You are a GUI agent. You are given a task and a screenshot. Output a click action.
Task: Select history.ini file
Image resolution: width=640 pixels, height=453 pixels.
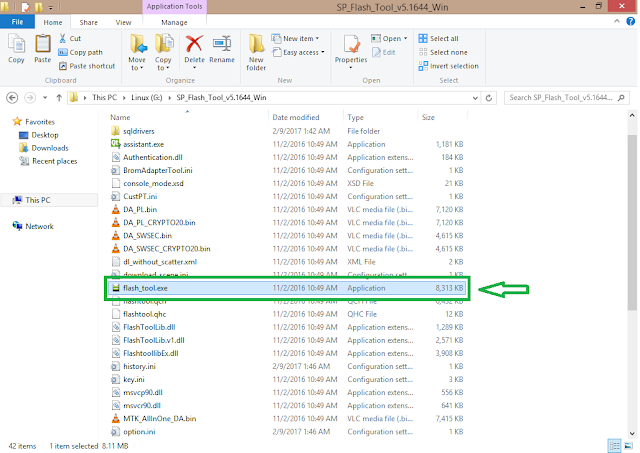[287, 366]
